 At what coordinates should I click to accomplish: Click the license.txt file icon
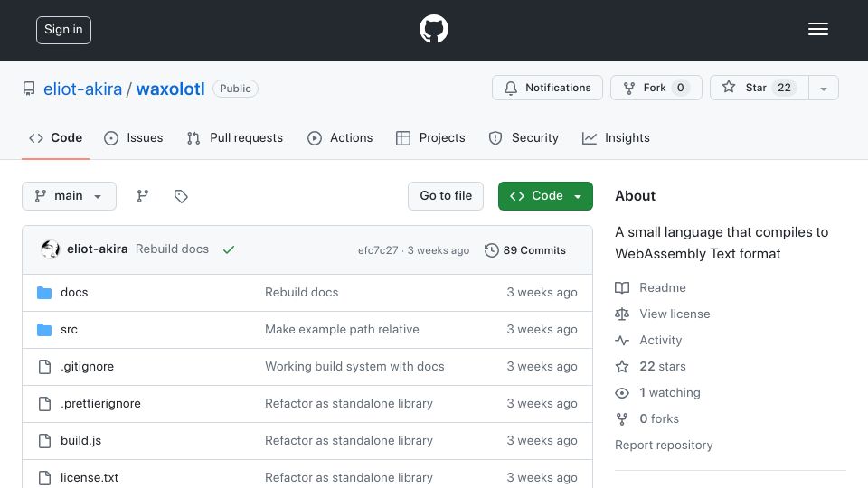click(x=44, y=478)
